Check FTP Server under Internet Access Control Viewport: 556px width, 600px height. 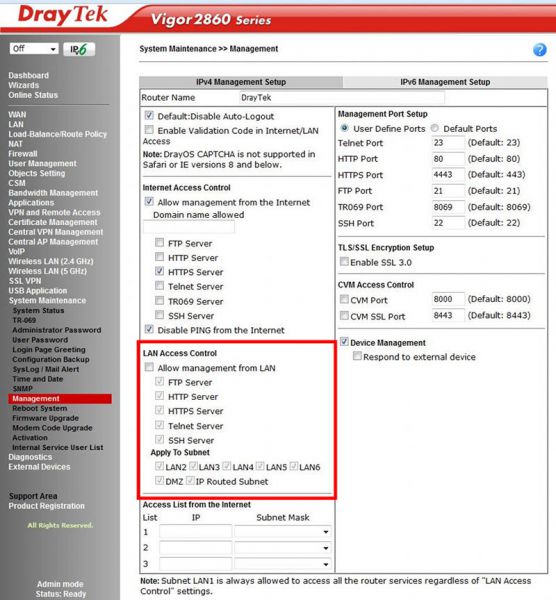click(159, 243)
